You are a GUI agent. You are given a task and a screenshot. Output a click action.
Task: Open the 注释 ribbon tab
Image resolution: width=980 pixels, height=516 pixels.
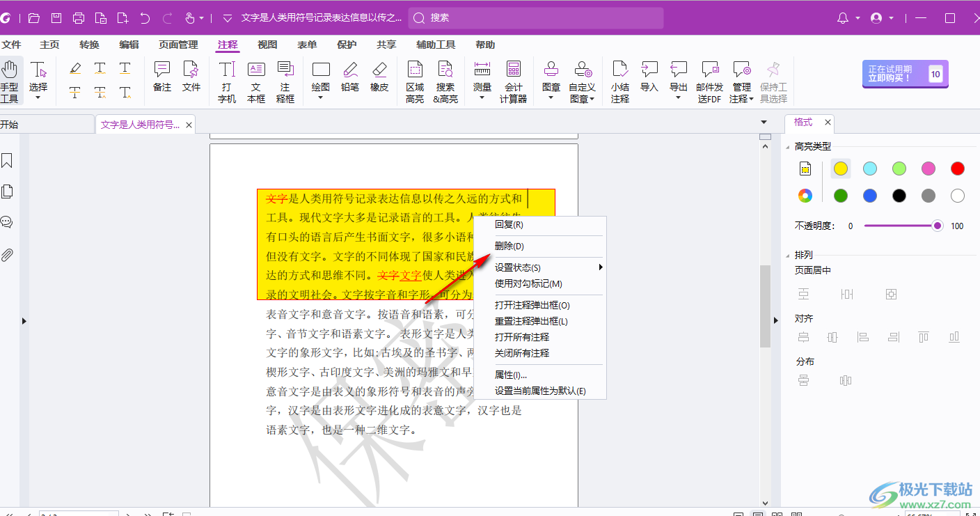tap(228, 45)
